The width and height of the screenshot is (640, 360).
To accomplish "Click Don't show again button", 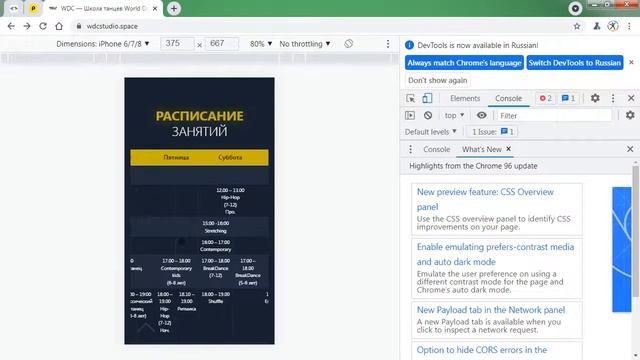I will (438, 80).
